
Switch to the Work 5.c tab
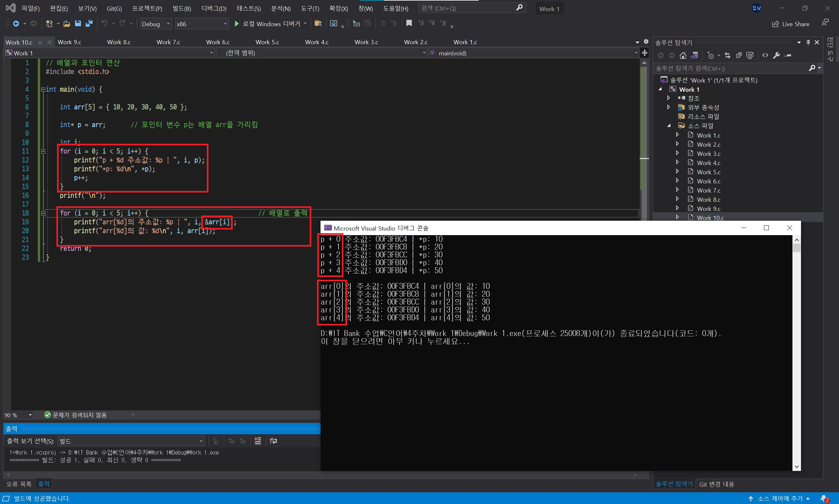(267, 42)
